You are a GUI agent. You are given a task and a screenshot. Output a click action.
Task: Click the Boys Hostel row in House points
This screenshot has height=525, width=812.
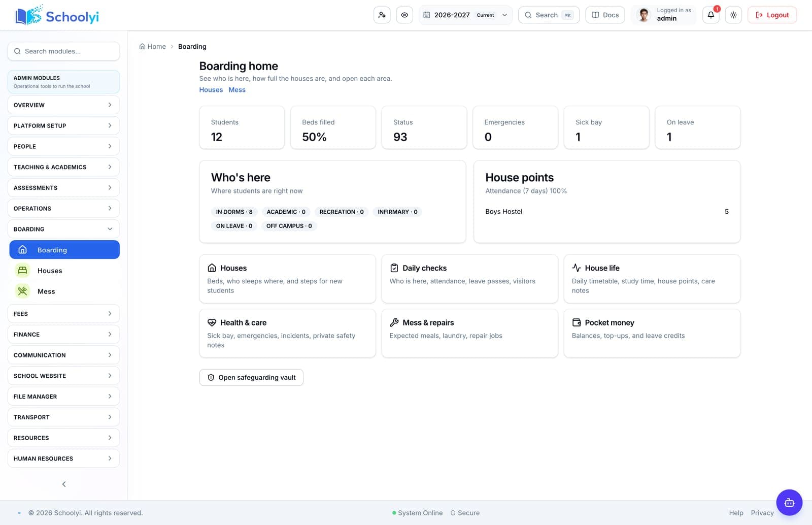[606, 212]
